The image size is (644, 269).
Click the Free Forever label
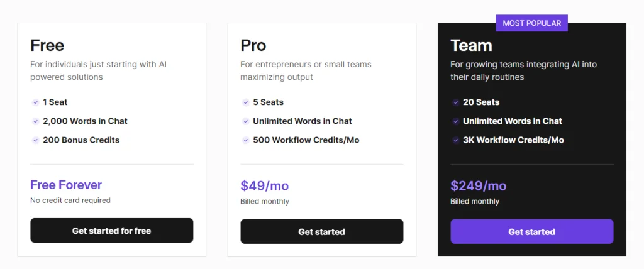[66, 185]
